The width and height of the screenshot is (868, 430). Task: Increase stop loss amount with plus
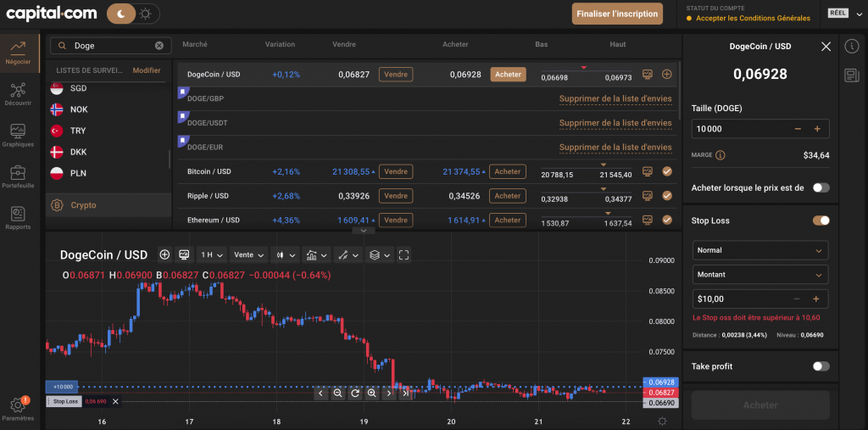click(x=816, y=299)
